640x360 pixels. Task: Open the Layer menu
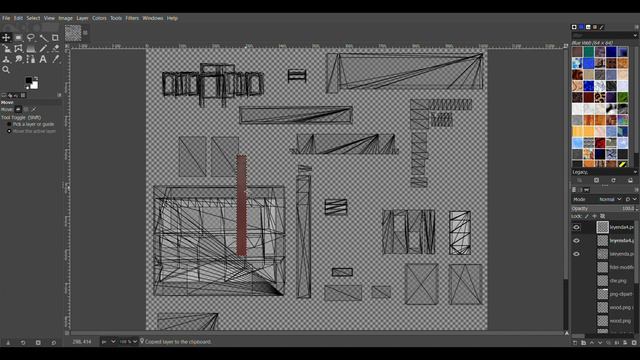point(82,18)
